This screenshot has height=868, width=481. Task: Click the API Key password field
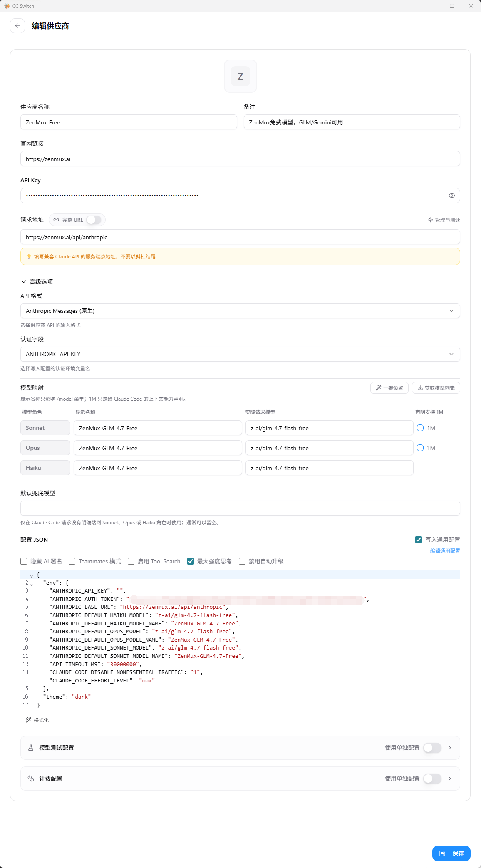click(x=240, y=196)
